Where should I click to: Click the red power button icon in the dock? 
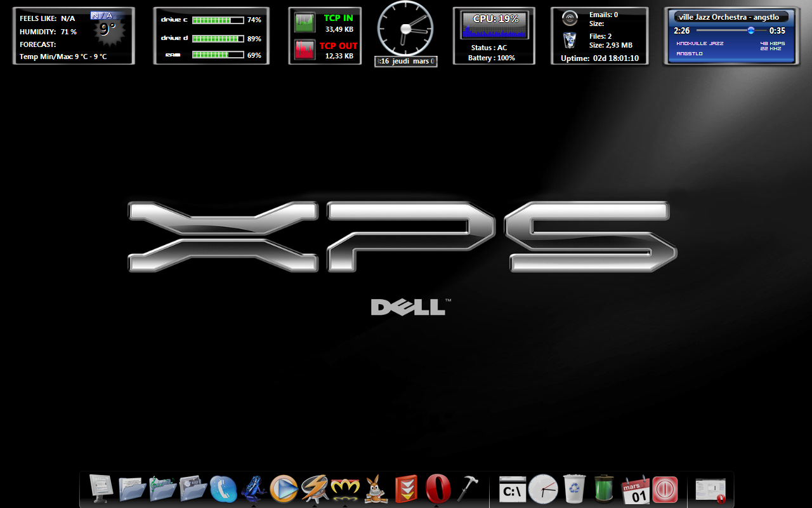pyautogui.click(x=665, y=490)
